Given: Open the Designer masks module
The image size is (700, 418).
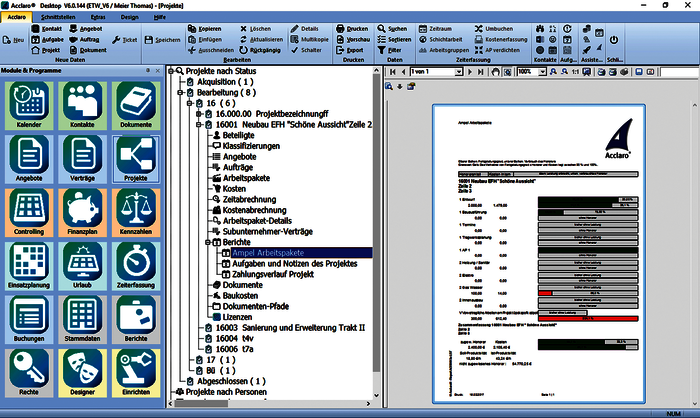Looking at the screenshot, I should click(83, 373).
